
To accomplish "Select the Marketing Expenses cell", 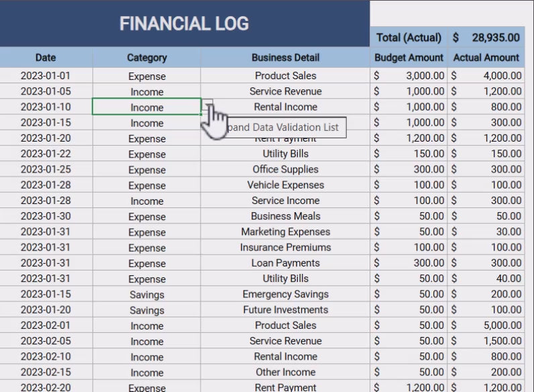I will pos(285,232).
